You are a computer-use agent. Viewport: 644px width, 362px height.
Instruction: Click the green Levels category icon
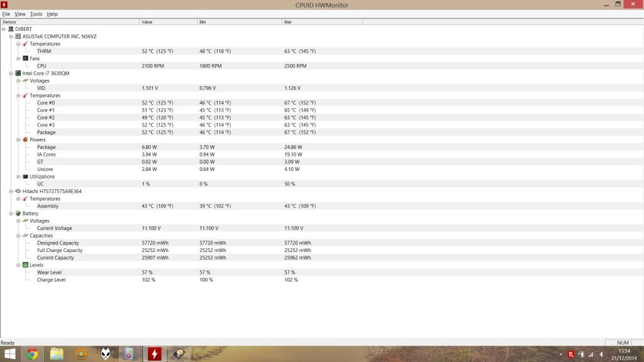pyautogui.click(x=25, y=265)
